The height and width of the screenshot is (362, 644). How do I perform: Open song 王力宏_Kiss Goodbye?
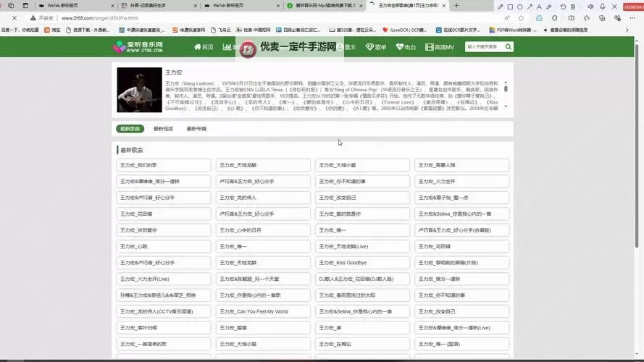(x=362, y=263)
